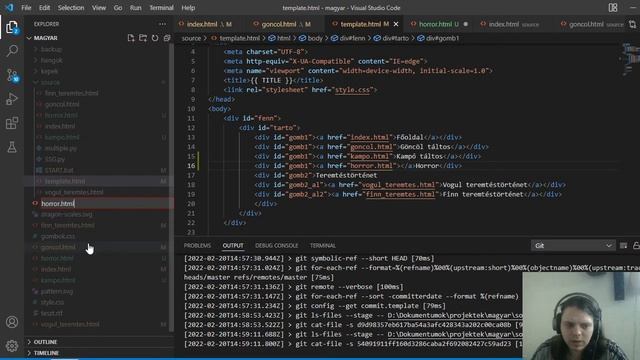The image size is (640, 360).
Task: Open the Run menu
Action: point(136,8)
